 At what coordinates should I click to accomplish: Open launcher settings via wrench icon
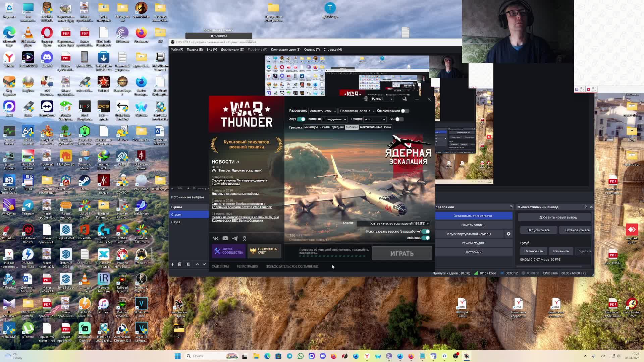click(x=405, y=99)
